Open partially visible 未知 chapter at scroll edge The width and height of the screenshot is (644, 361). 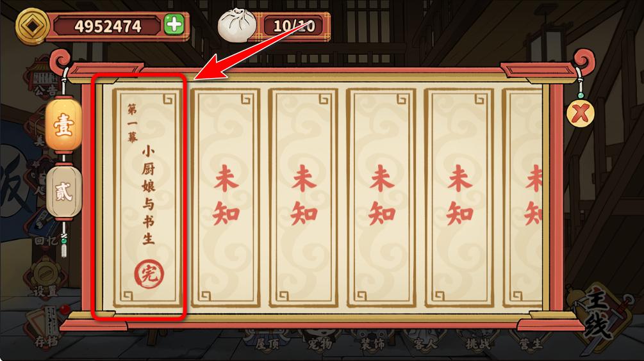[x=522, y=197]
